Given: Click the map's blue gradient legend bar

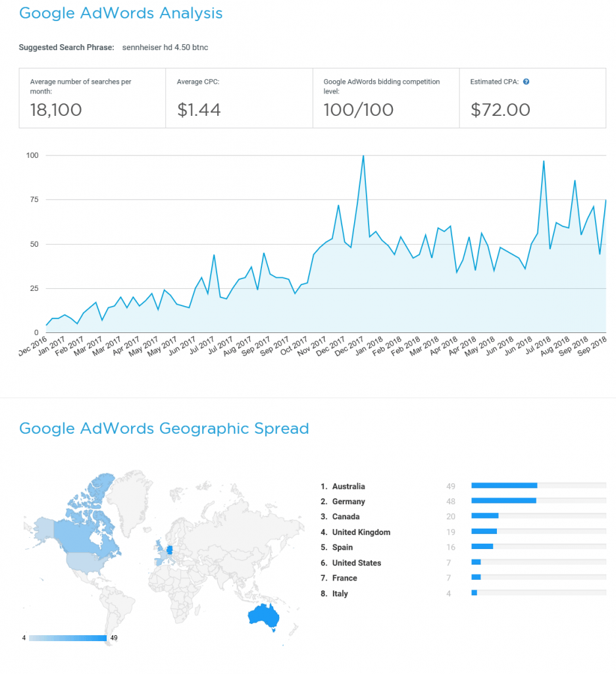Looking at the screenshot, I should (x=68, y=638).
